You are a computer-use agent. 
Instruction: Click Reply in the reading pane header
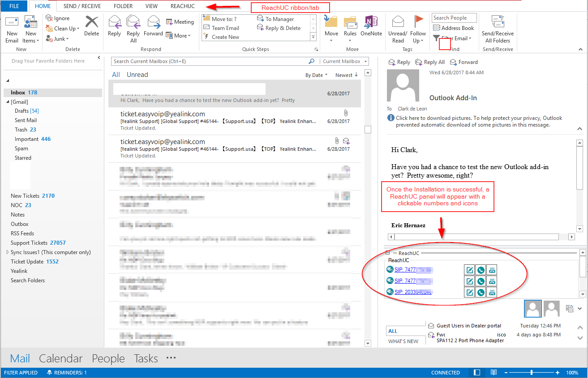(x=399, y=62)
